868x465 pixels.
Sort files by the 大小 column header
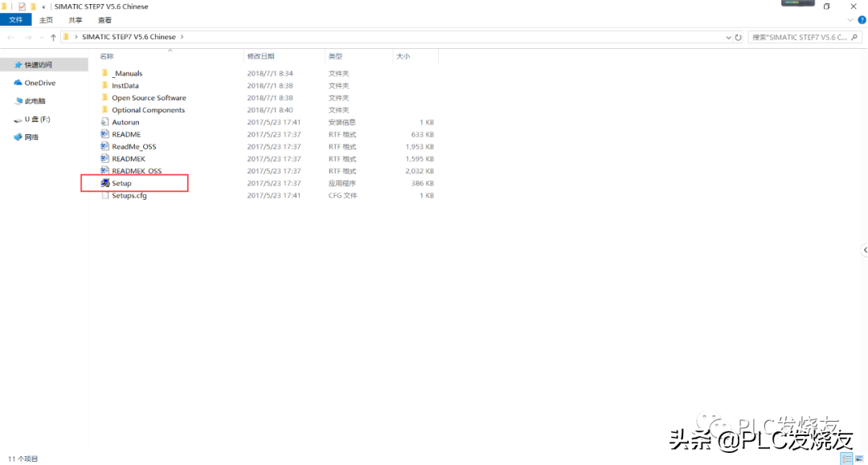[x=402, y=56]
